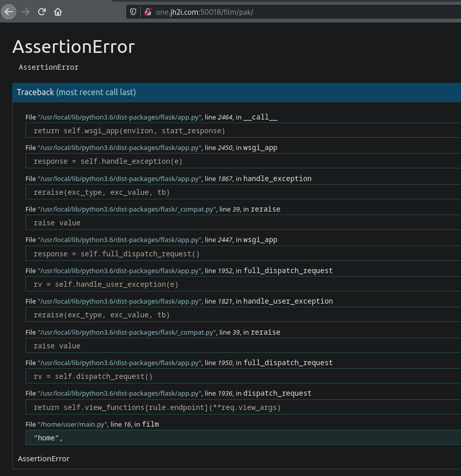Screen dimensions: 461x476
Task: Click the large AssertionError page heading
Action: [x=74, y=47]
